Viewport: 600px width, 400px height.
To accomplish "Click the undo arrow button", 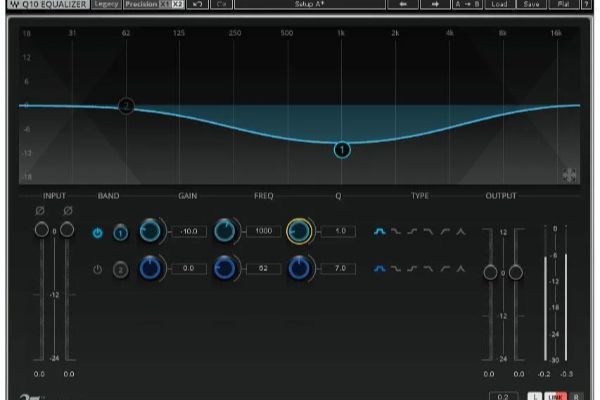I will [197, 4].
